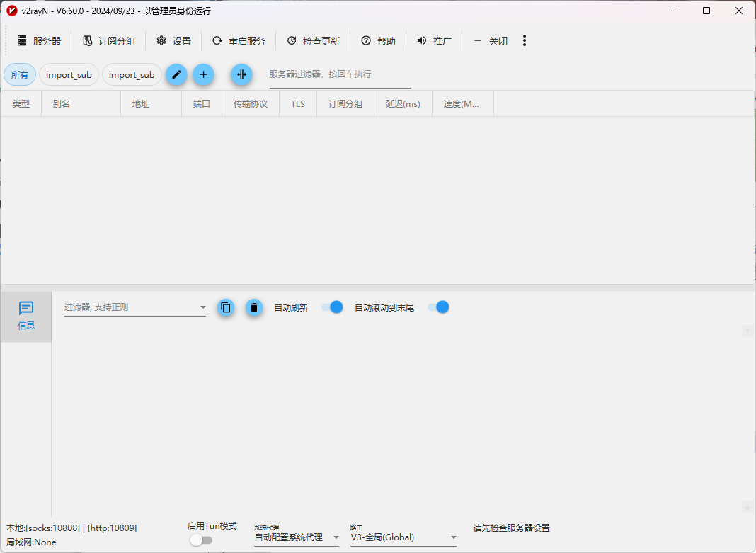Click the auto column width icon
The image size is (756, 553).
[241, 74]
